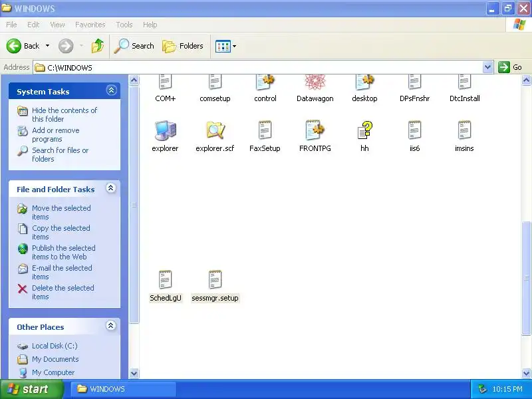
Task: Click the WINDOWS taskbar button
Action: (124, 389)
